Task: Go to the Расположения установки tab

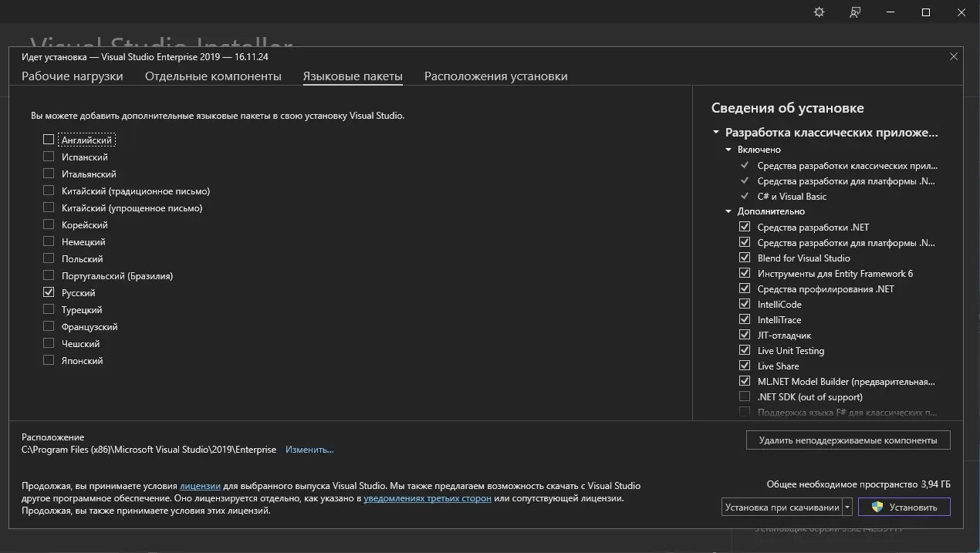Action: click(x=495, y=76)
